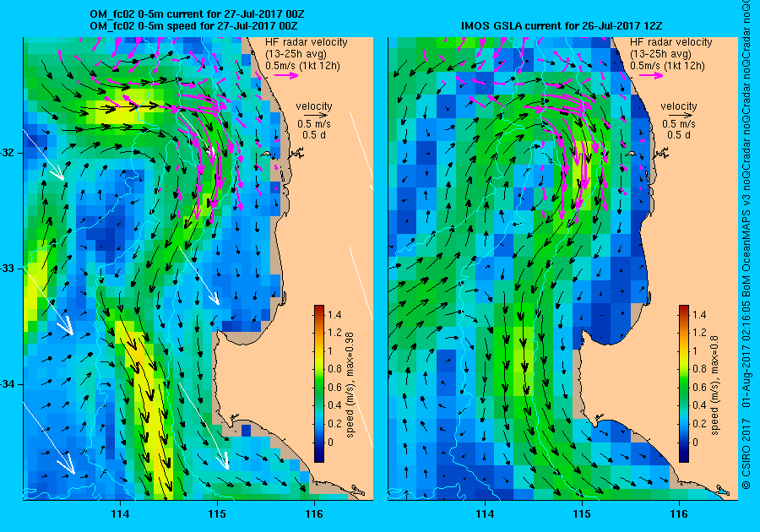This screenshot has height=532, width=760.
Task: Click black velocity scale arrow in IMOS GSLA panel
Action: point(681,116)
